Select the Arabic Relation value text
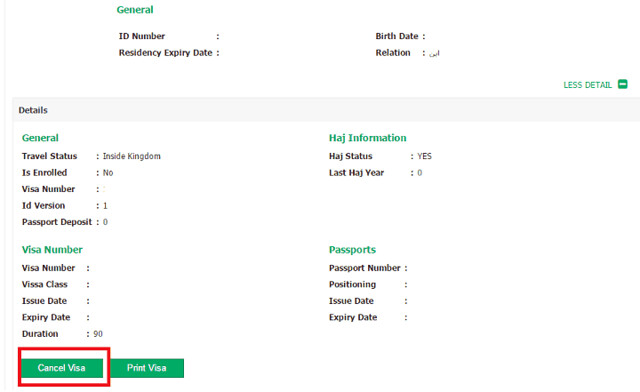Image resolution: width=640 pixels, height=392 pixels. click(434, 53)
